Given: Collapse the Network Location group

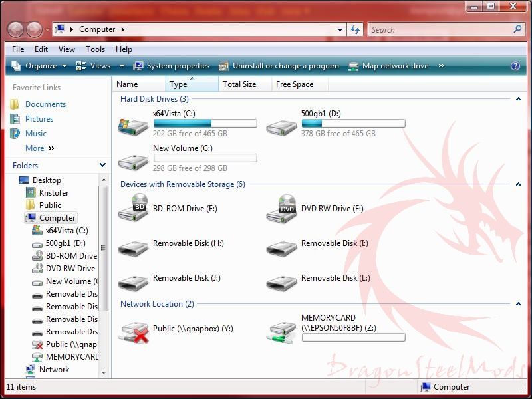Looking at the screenshot, I should (x=518, y=304).
